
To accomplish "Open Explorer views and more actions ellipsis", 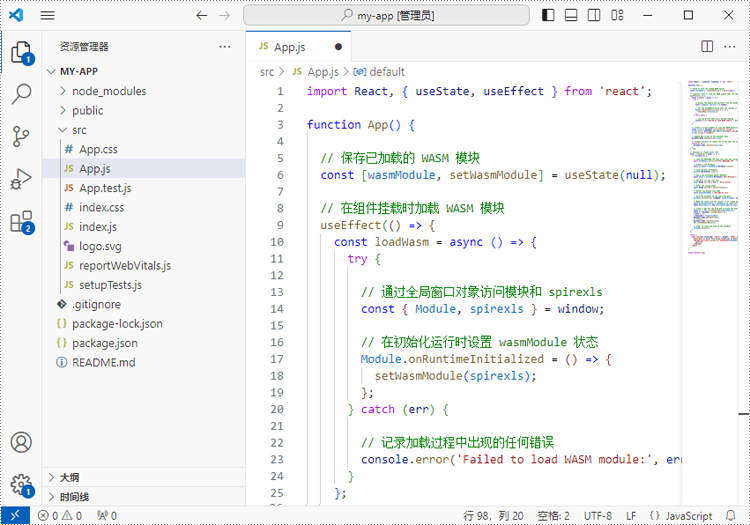I will tap(225, 46).
